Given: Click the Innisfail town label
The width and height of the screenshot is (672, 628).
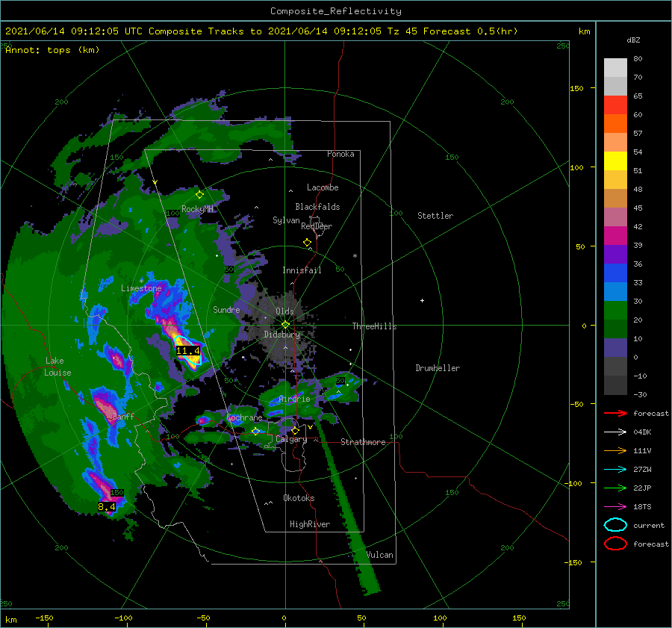Looking at the screenshot, I should (302, 270).
